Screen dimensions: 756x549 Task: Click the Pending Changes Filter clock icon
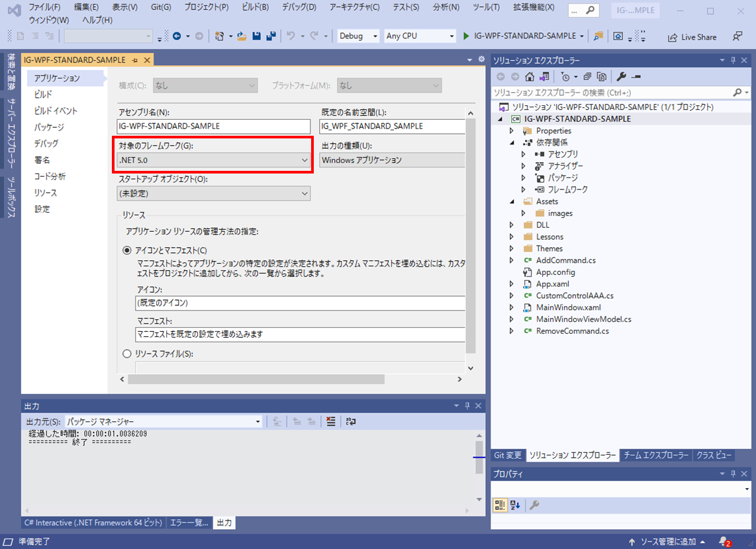tap(565, 77)
